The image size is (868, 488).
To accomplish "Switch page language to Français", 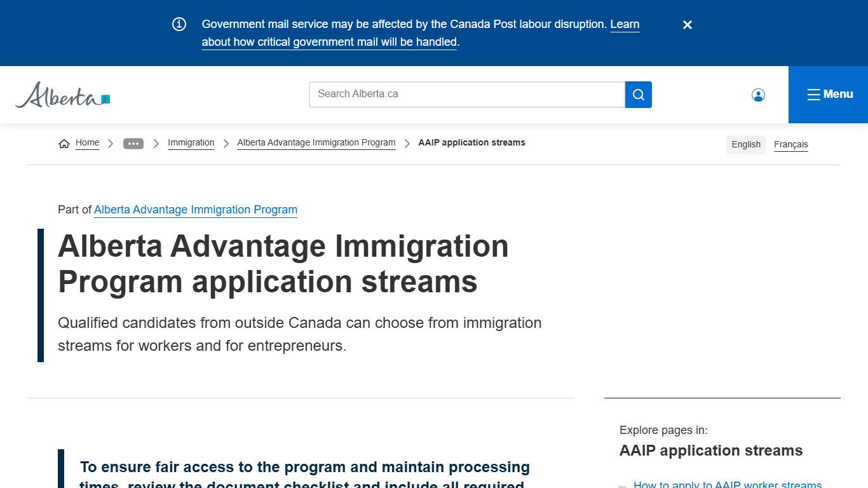I will 790,144.
